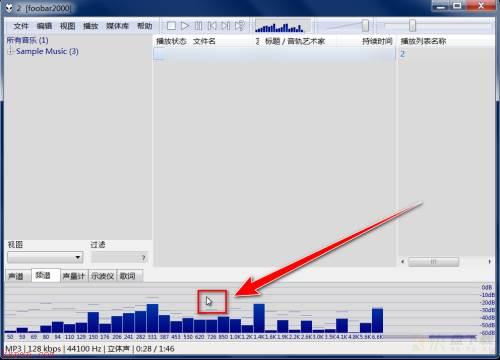500x360 pixels.
Task: Click the foobar2000 alien icon in title bar
Action: (9, 7)
